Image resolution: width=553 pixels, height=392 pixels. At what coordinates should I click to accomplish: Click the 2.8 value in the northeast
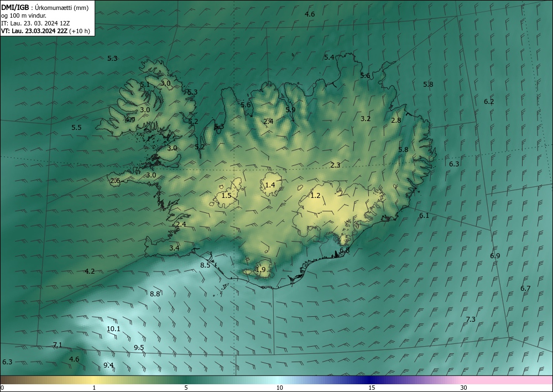point(396,120)
